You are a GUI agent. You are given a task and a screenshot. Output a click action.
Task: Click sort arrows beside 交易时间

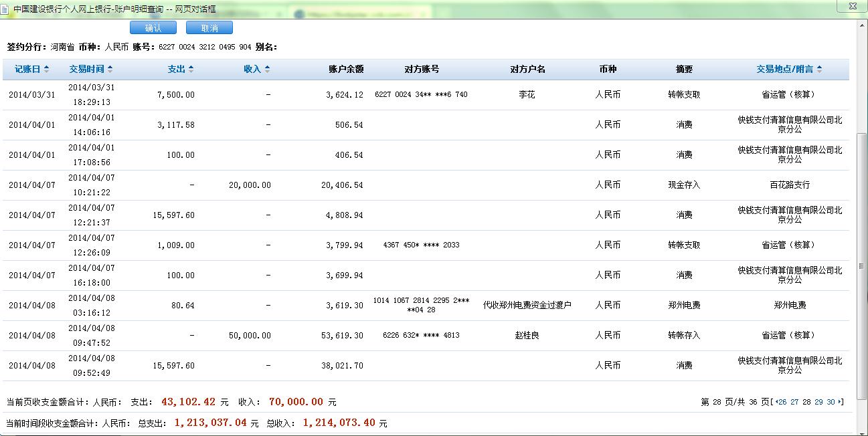pos(110,70)
